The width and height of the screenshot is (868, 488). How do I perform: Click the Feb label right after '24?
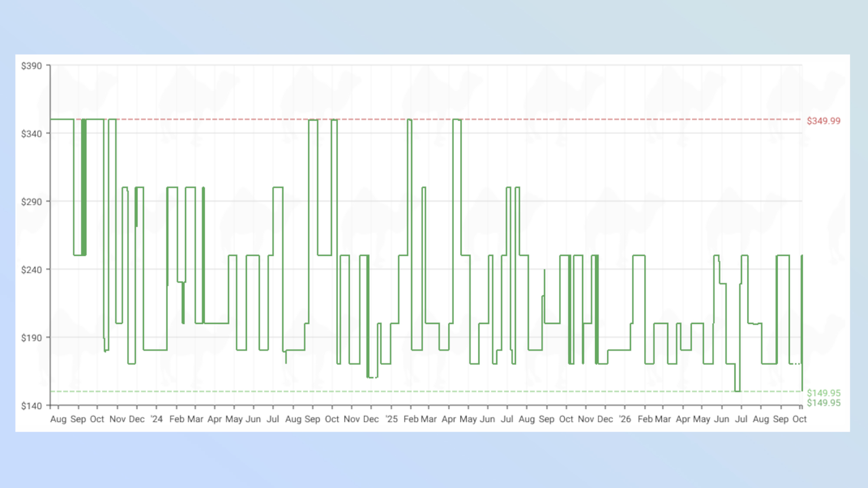(x=177, y=419)
